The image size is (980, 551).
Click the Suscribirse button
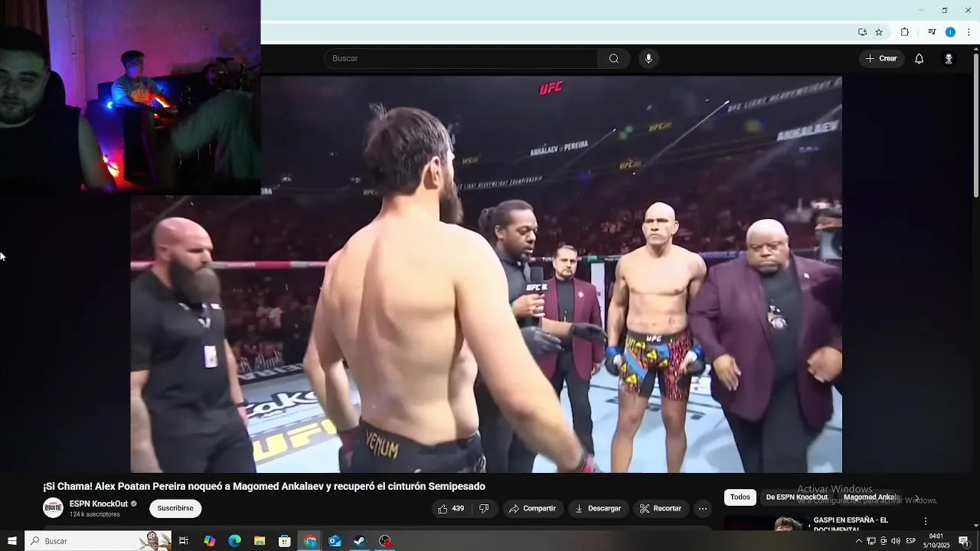175,508
